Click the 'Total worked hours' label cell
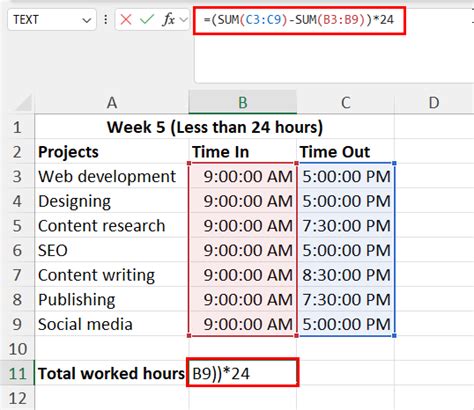The image size is (474, 410). click(112, 373)
